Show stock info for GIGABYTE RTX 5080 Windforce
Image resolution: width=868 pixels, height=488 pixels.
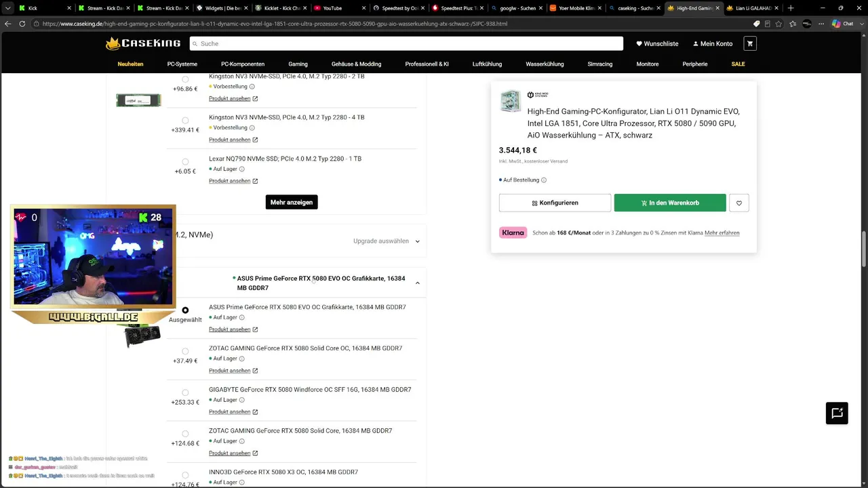pos(241,400)
